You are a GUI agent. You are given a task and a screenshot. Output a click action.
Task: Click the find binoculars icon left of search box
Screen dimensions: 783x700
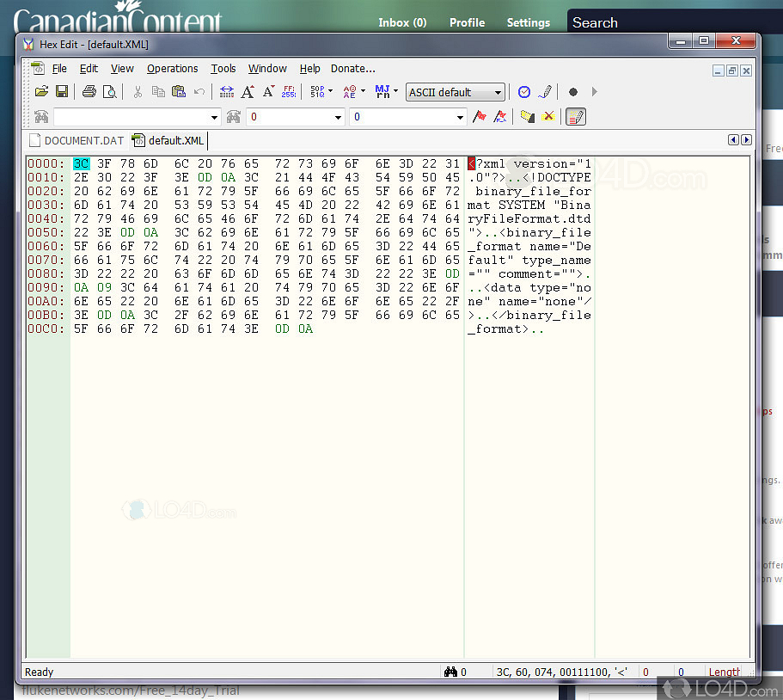[x=41, y=117]
